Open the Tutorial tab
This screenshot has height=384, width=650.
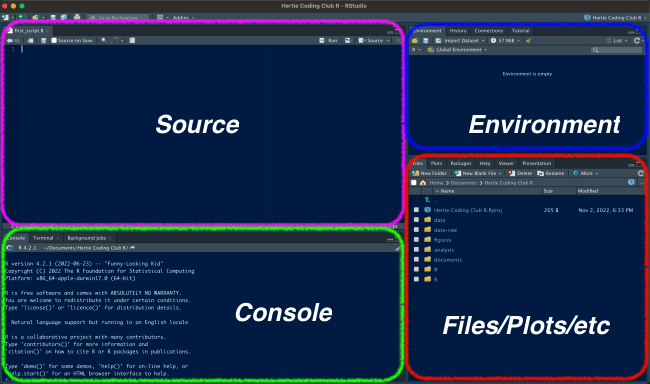(x=520, y=31)
